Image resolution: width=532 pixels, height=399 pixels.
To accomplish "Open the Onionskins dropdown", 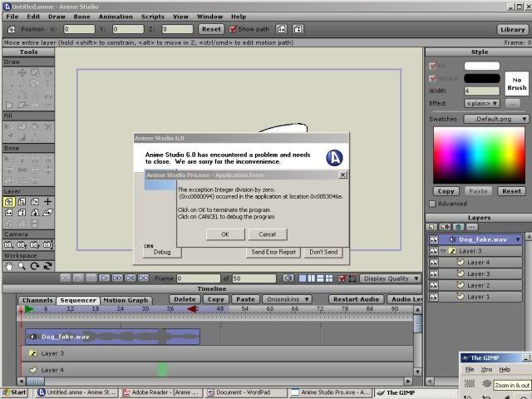I will [287, 299].
